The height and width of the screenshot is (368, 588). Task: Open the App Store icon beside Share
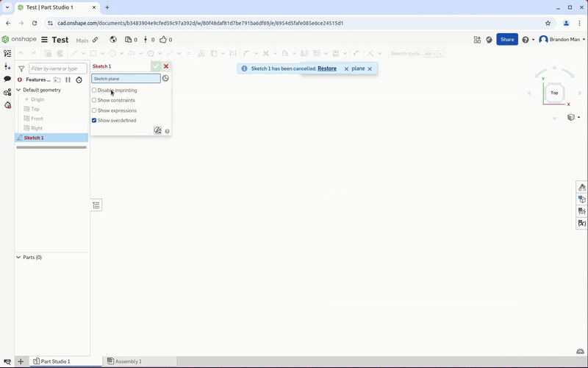[x=477, y=40]
